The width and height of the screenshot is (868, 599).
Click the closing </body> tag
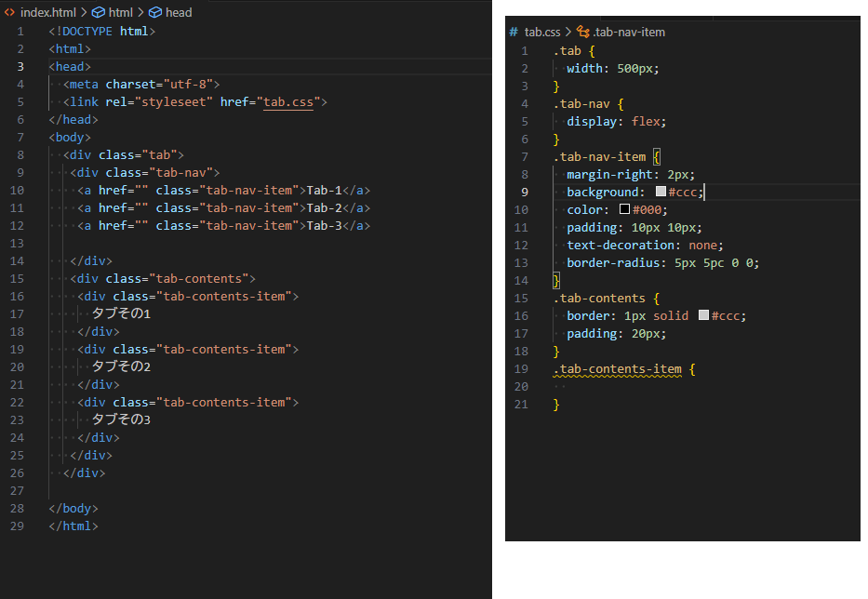(x=73, y=508)
